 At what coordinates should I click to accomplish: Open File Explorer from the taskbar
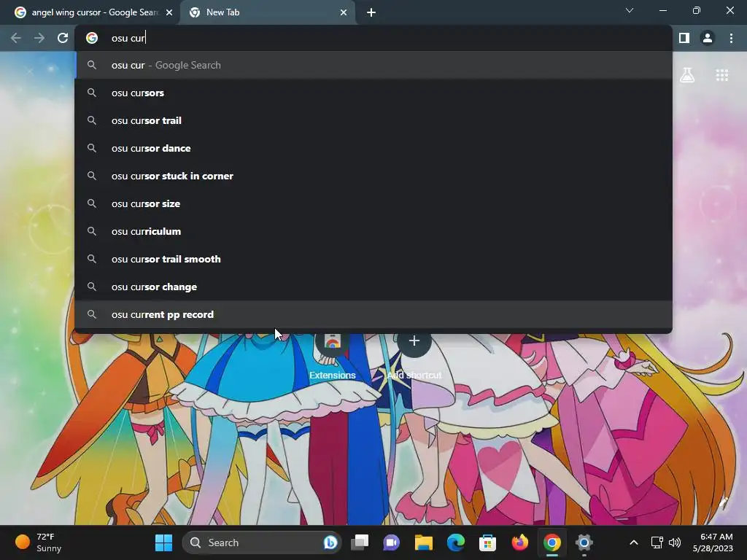coord(424,542)
